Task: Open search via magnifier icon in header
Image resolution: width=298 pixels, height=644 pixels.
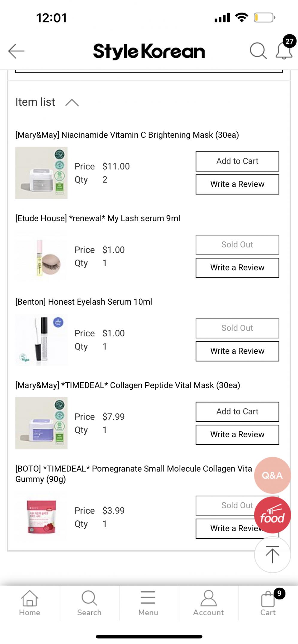Action: [258, 51]
